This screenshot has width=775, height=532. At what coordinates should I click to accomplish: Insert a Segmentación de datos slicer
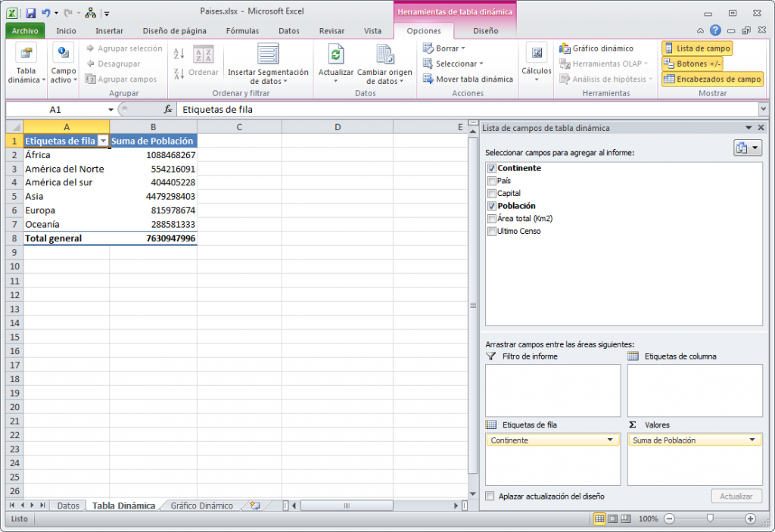tap(268, 64)
